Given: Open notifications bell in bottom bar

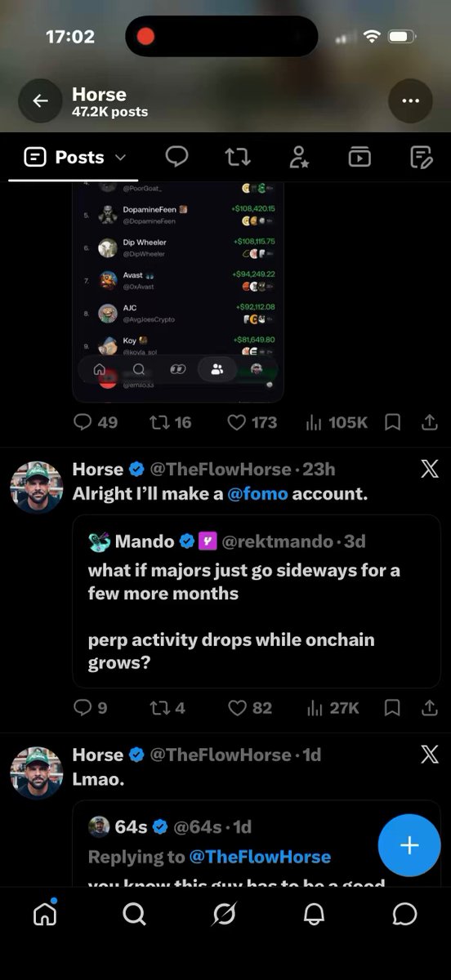Looking at the screenshot, I should point(314,914).
